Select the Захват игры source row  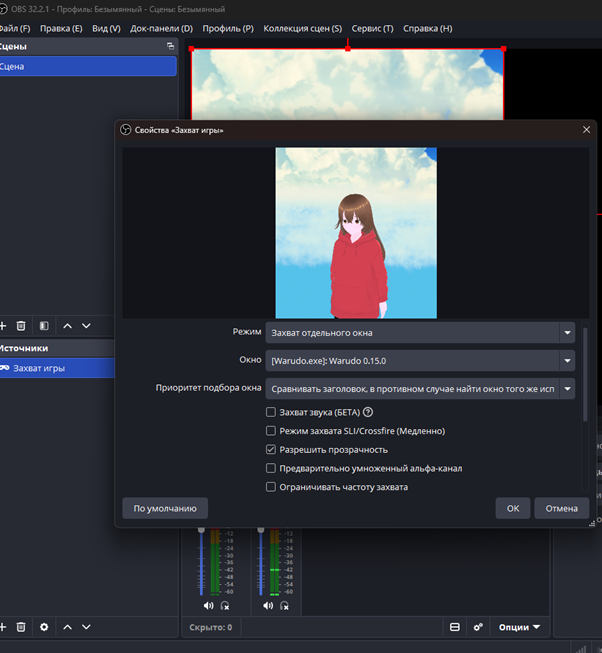tap(57, 368)
